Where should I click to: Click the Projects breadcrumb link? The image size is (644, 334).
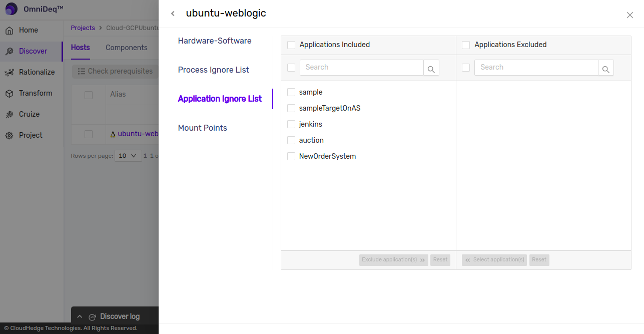[83, 28]
